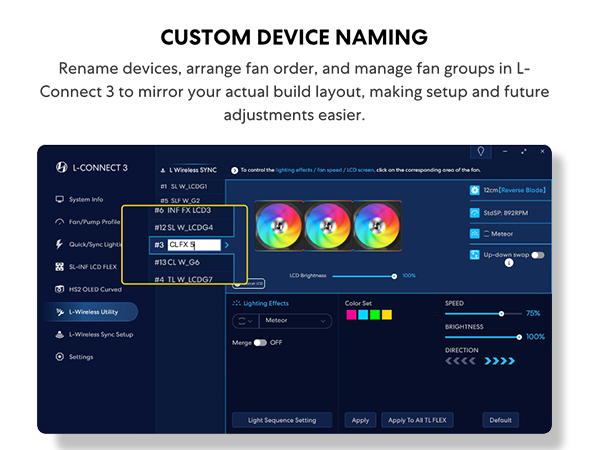Pick the green color swatch
This screenshot has height=450, width=600.
(375, 315)
